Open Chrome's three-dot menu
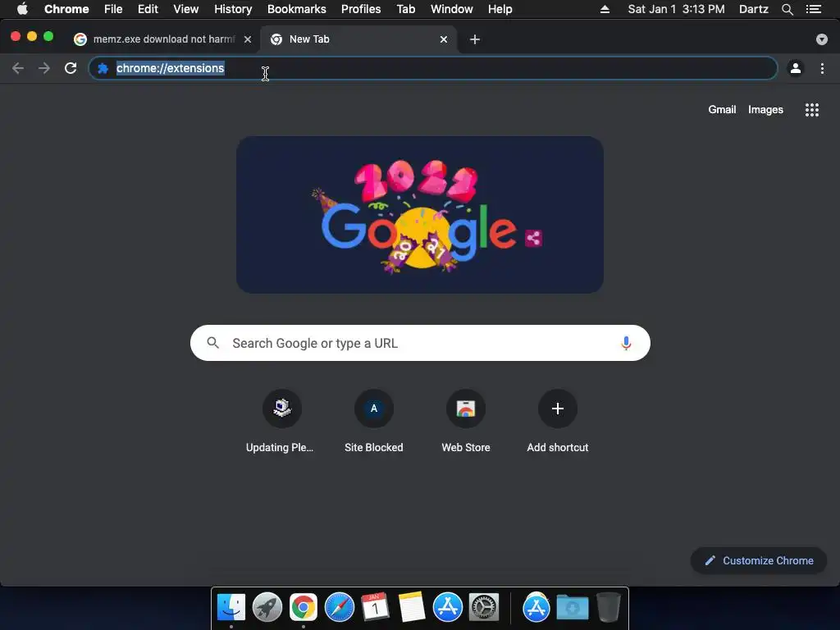 click(822, 68)
